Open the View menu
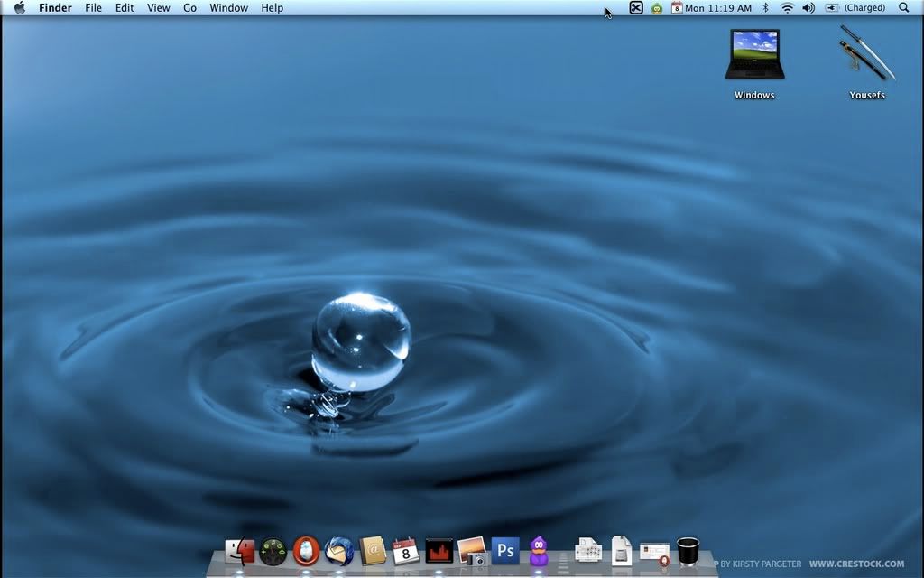 coord(159,7)
